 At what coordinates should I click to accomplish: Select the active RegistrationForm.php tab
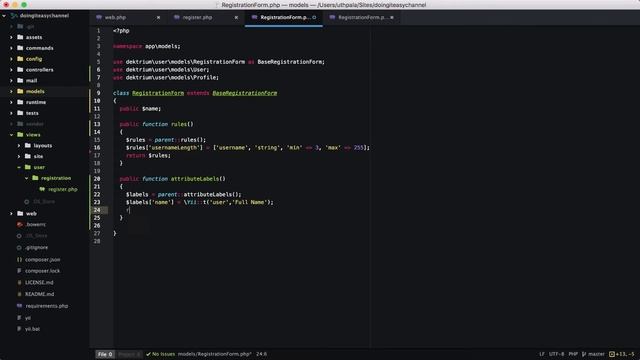pyautogui.click(x=284, y=18)
